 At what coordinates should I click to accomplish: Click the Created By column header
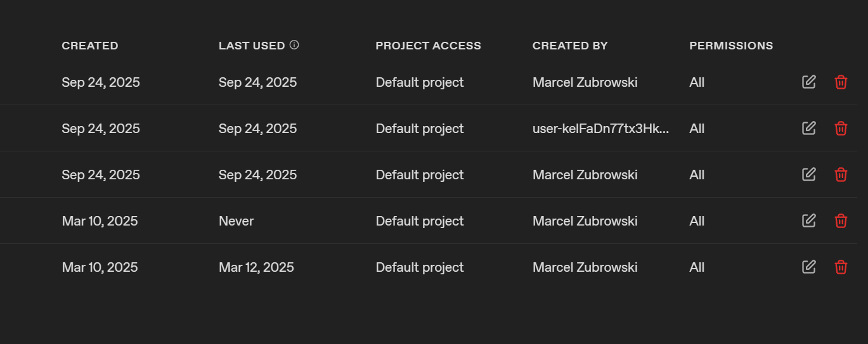[570, 46]
